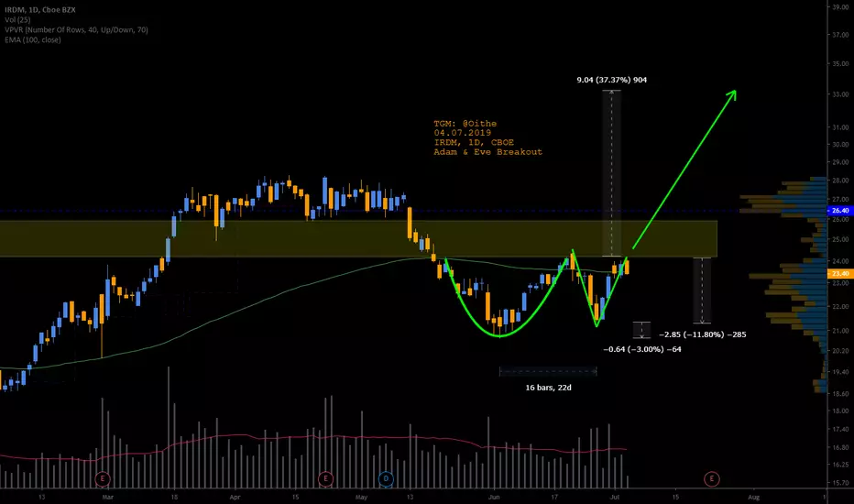Click the earnings E marker between Jul 15 and Aug

coord(711,479)
